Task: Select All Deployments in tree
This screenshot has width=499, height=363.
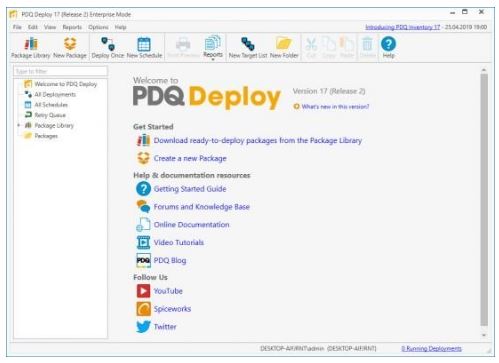Action: [x=55, y=95]
